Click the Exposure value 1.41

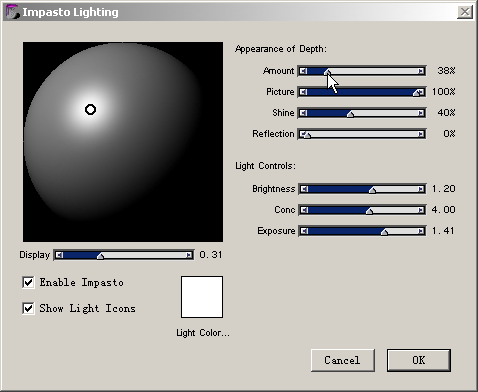click(443, 231)
